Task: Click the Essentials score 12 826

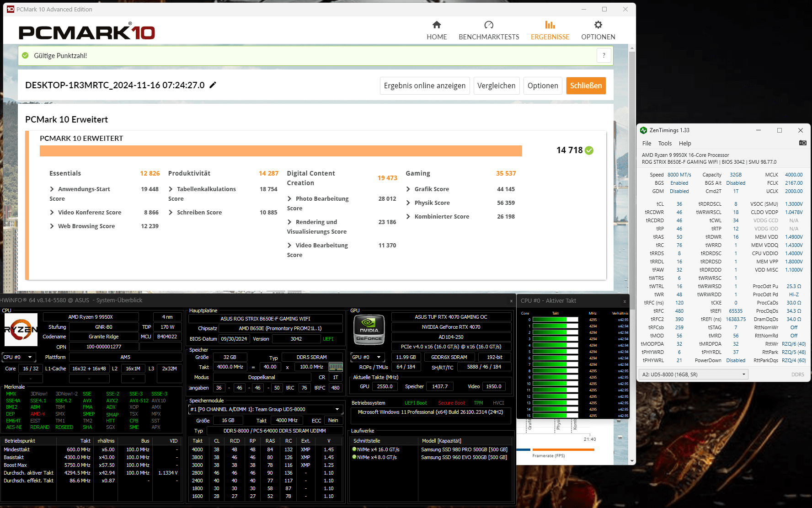Action: [x=150, y=173]
